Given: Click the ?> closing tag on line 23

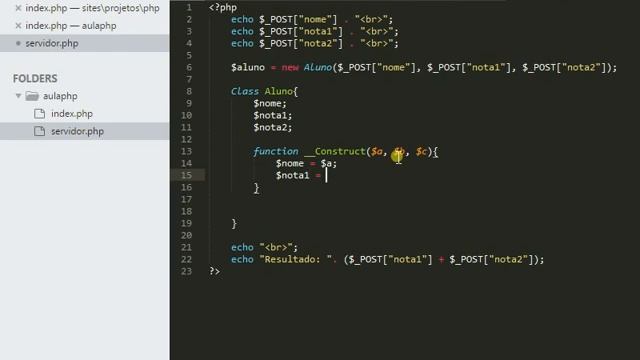Looking at the screenshot, I should pyautogui.click(x=215, y=271).
